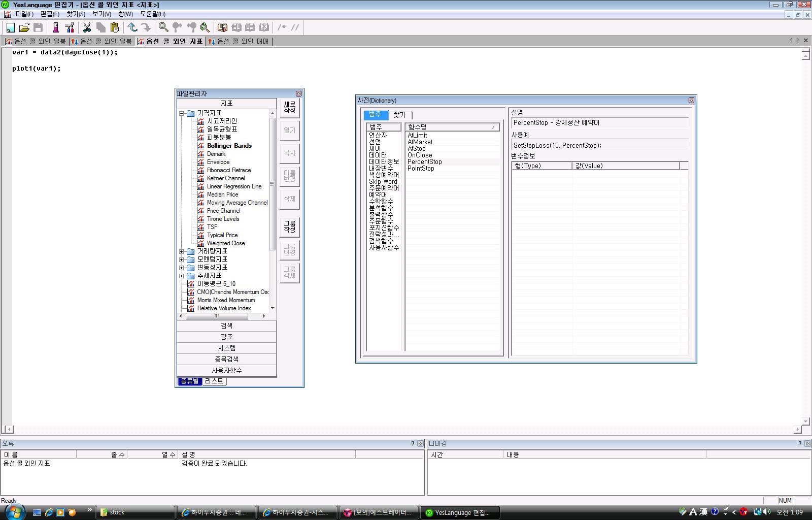This screenshot has width=812, height=520.
Task: Click the editor vertical scroll-down arrow
Action: pyautogui.click(x=805, y=421)
